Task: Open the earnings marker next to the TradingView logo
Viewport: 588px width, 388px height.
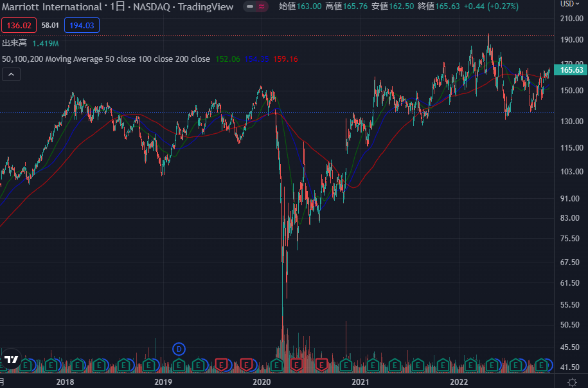Action: point(26,365)
